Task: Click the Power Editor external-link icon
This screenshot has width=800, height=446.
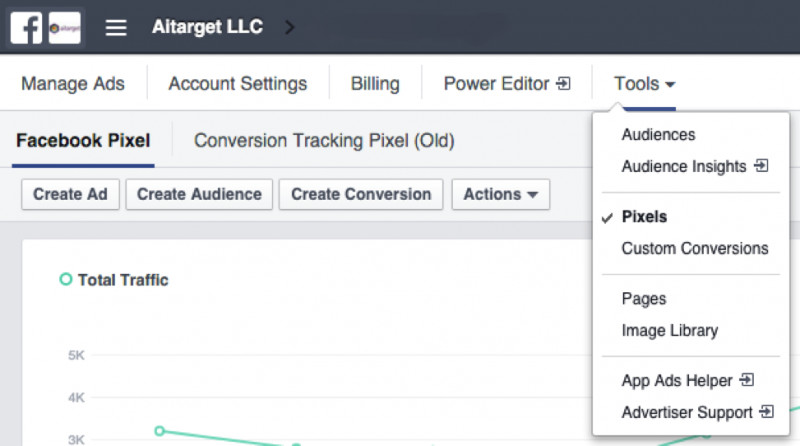Action: point(563,83)
